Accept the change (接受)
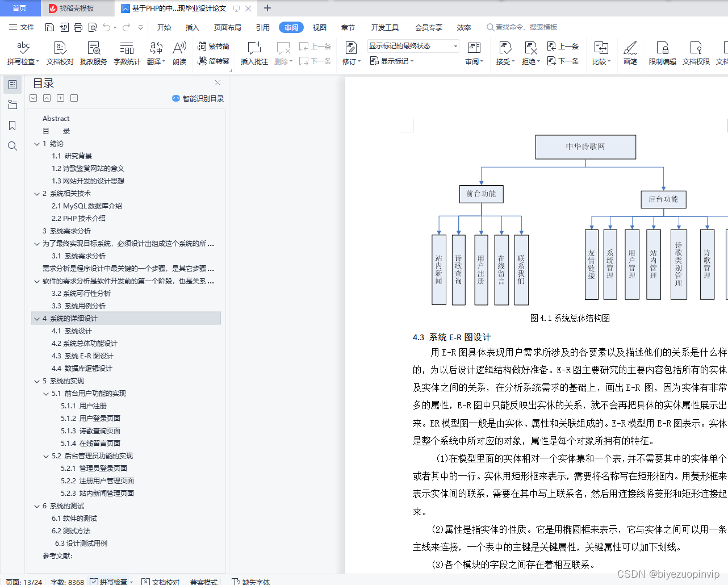Viewport: 728px width, 585px height. coord(505,53)
